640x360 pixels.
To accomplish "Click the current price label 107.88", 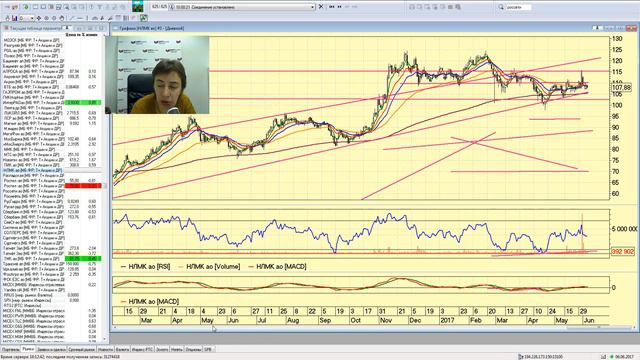I will pos(621,88).
